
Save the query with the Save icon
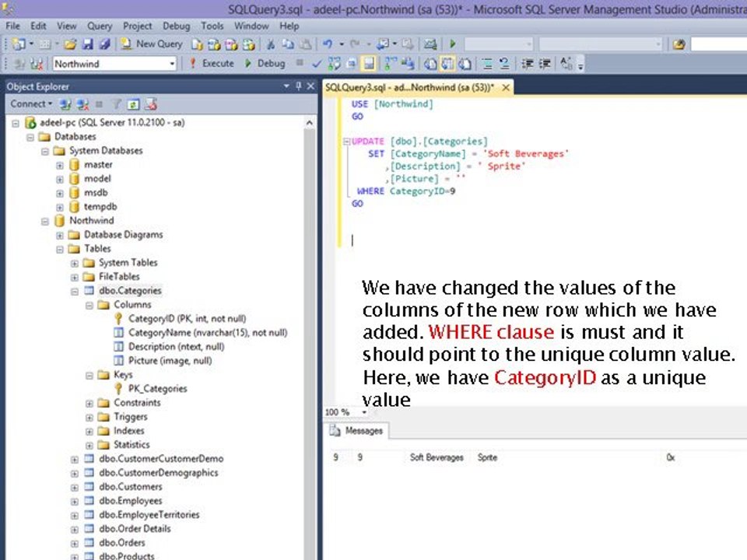[88, 44]
